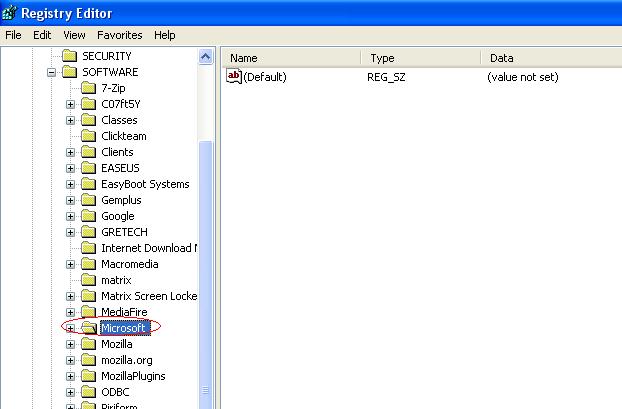Viewport: 622px width, 409px height.
Task: Open the View menu
Action: 74,35
